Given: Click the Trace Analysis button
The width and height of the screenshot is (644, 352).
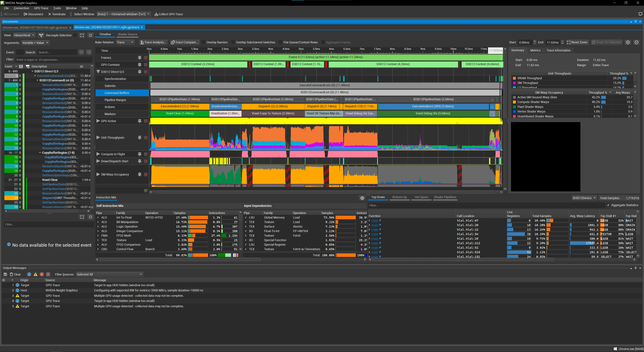Looking at the screenshot, I should (153, 42).
